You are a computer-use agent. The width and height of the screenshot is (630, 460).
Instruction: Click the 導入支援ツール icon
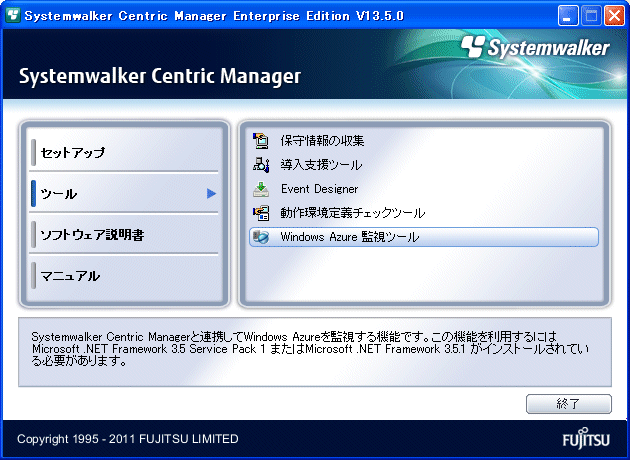pyautogui.click(x=260, y=165)
